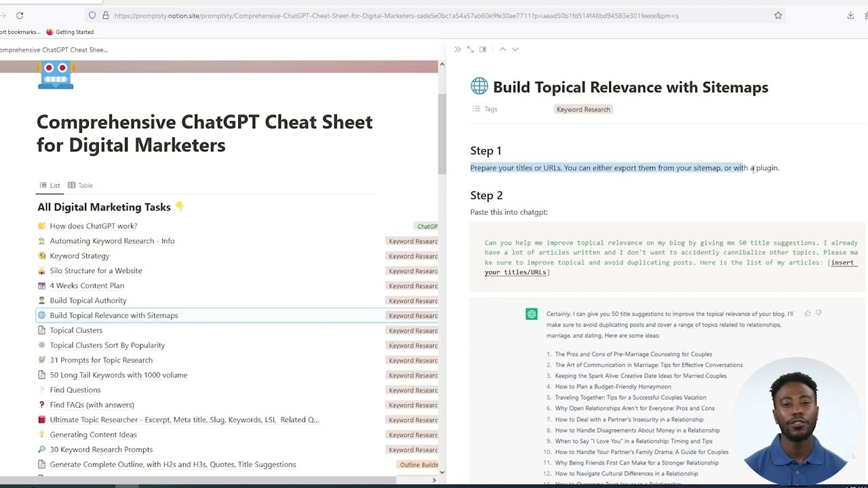Click the globe icon beside the page title

[x=479, y=86]
